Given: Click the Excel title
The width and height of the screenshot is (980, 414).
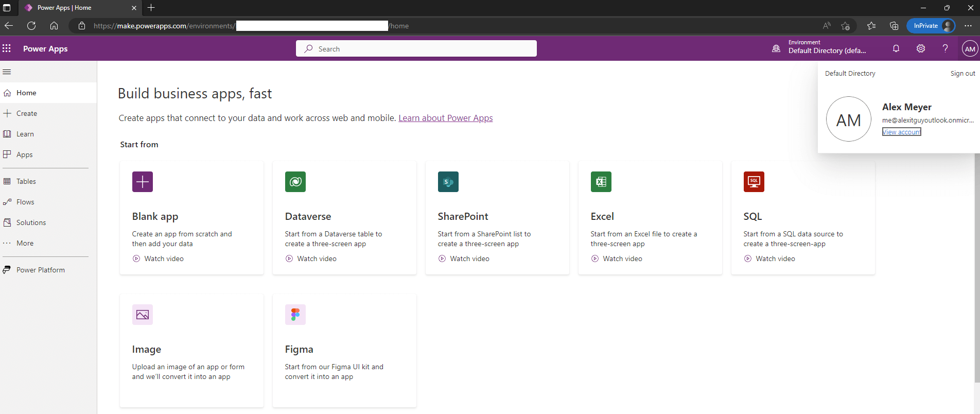Looking at the screenshot, I should 602,216.
